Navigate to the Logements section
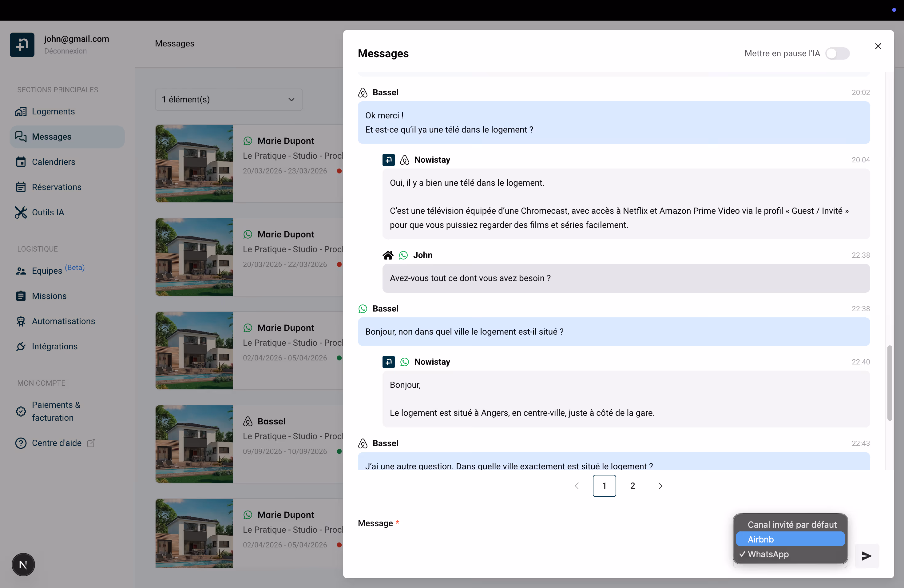 click(53, 111)
